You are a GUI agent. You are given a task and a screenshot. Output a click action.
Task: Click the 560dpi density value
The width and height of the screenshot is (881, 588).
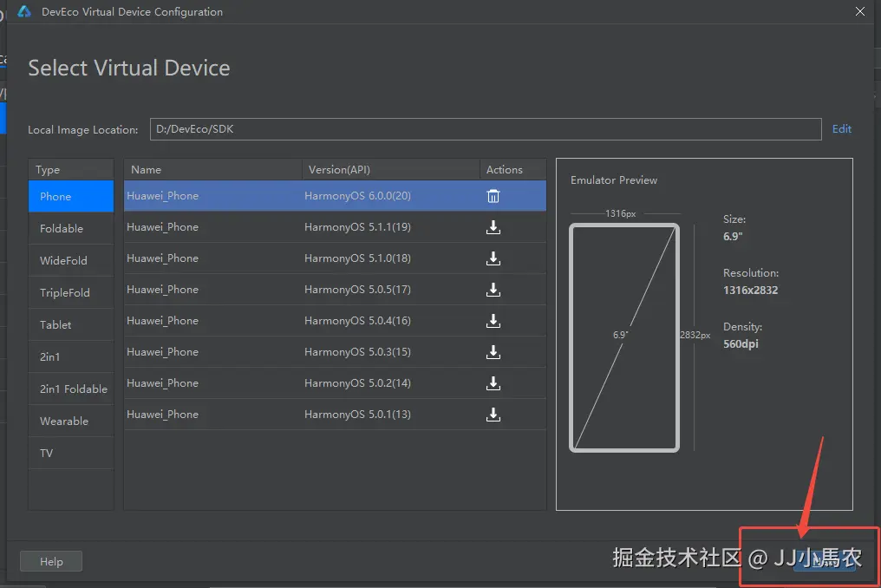[741, 343]
